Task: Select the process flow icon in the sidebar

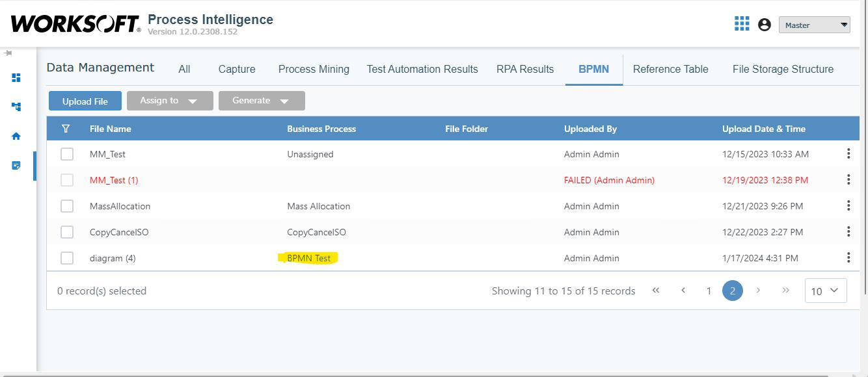Action: (15, 107)
